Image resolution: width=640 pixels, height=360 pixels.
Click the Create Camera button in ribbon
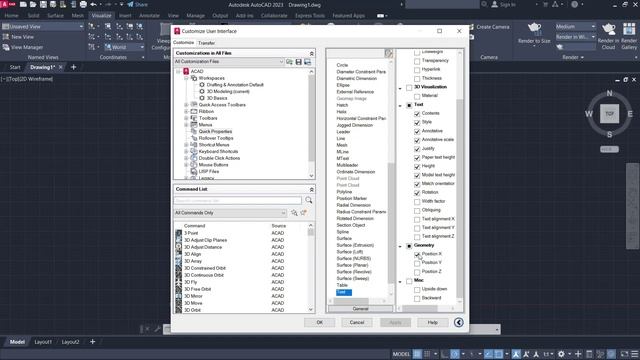[489, 27]
